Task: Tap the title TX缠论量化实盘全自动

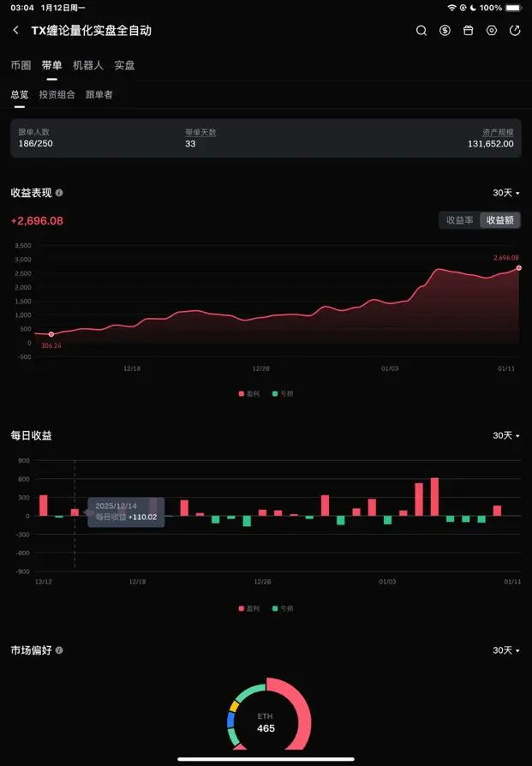Action: coord(92,30)
